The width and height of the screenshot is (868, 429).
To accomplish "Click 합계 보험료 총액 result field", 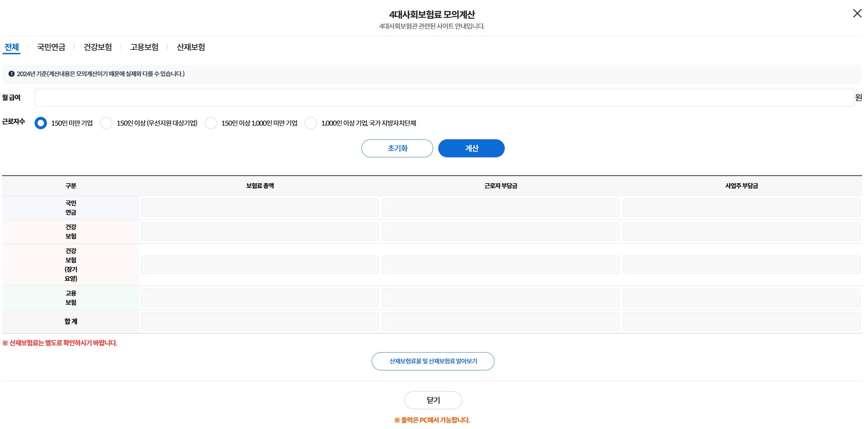I will pos(260,321).
